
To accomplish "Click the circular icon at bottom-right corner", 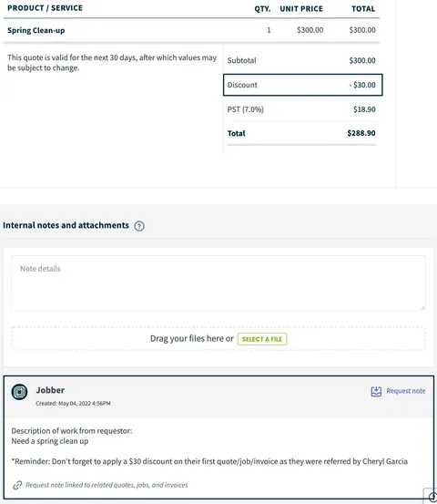I will click(432, 498).
